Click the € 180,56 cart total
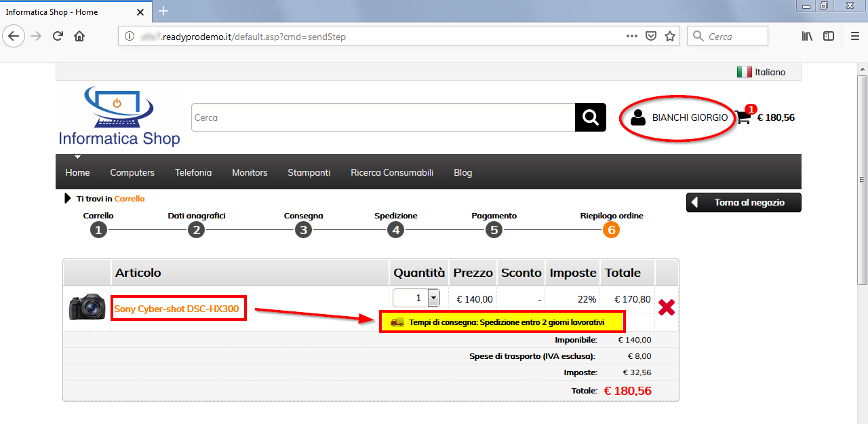 [776, 117]
